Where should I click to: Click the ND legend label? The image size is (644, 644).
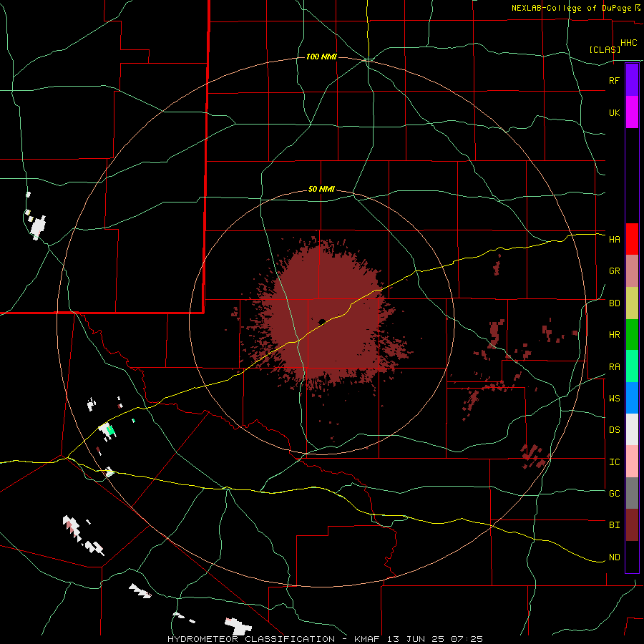tap(614, 557)
